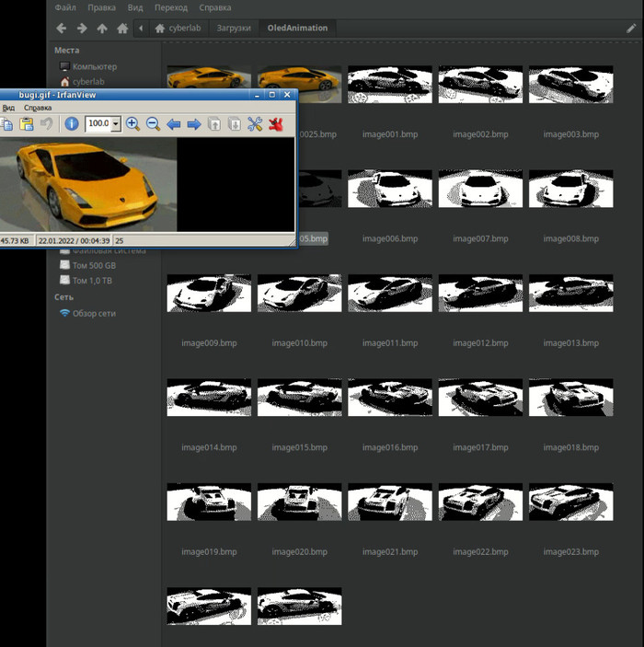
Task: Go to next image in IrfanView
Action: (x=194, y=124)
